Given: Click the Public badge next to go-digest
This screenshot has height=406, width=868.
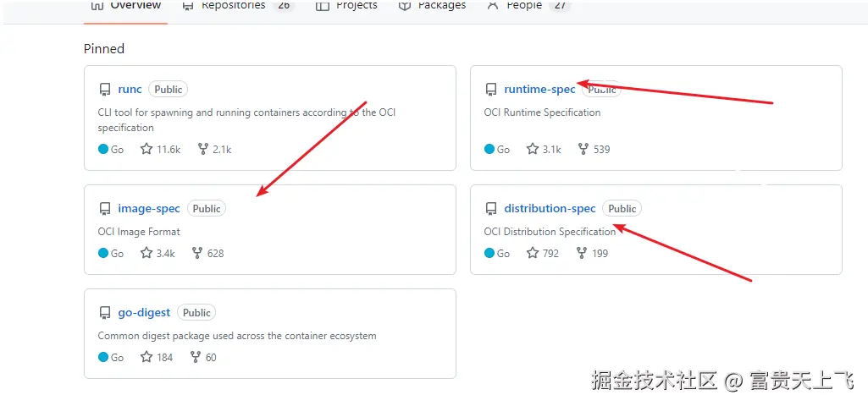Looking at the screenshot, I should 196,312.
